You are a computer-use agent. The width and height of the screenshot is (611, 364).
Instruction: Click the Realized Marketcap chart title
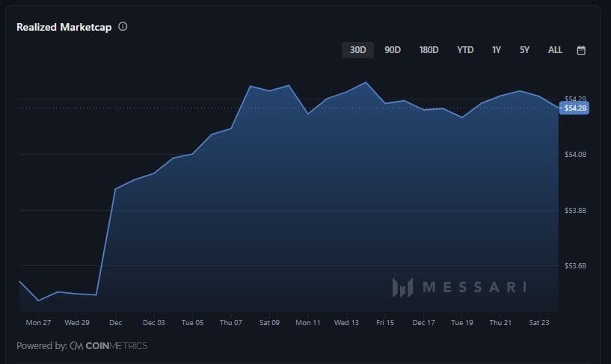(x=64, y=27)
